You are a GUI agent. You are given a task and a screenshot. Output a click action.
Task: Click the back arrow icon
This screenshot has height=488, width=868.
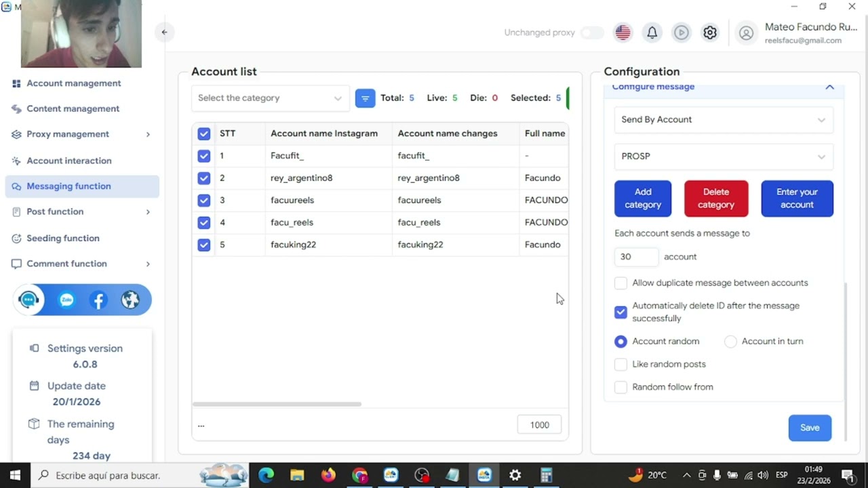click(164, 32)
